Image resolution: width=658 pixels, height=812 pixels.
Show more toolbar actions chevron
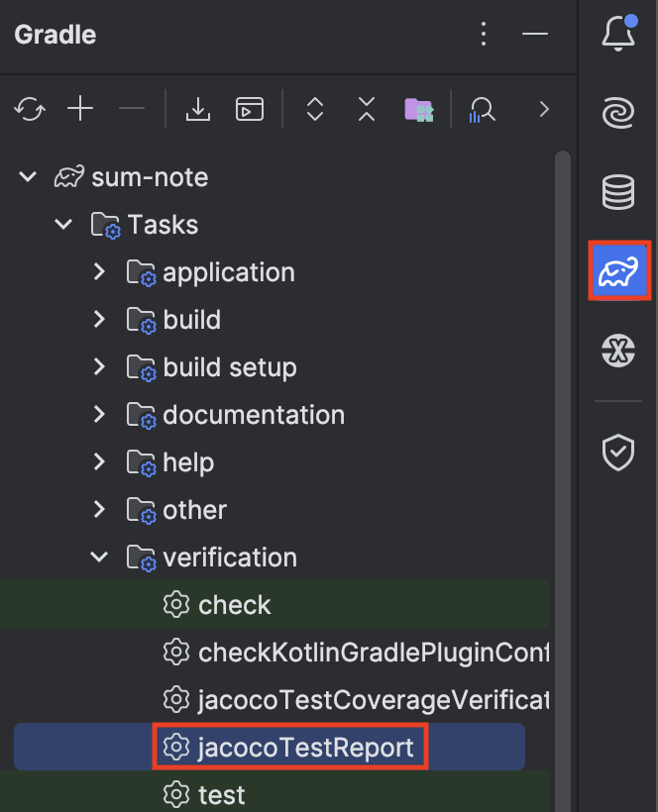[x=543, y=109]
